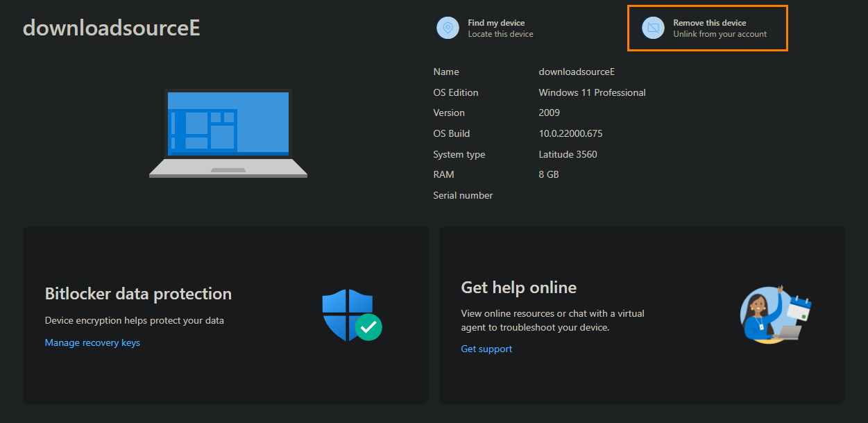Click the OS Edition label
The width and height of the screenshot is (868, 423).
point(456,92)
